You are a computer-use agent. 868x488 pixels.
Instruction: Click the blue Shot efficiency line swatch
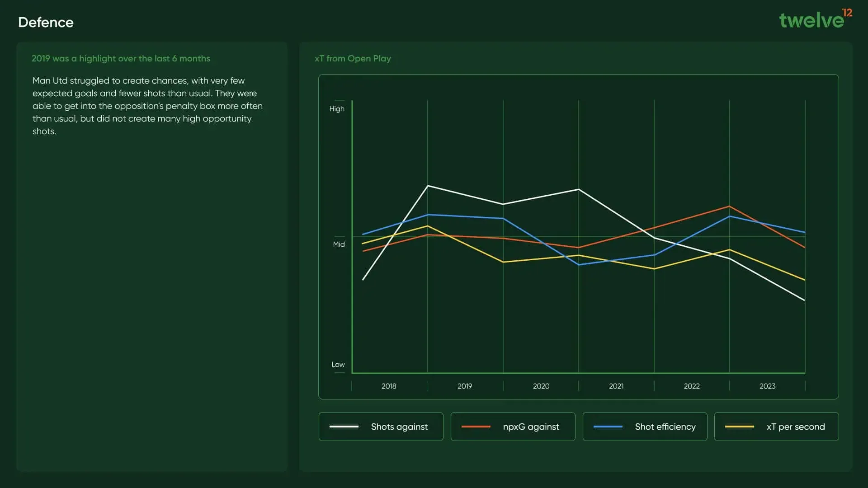(608, 427)
